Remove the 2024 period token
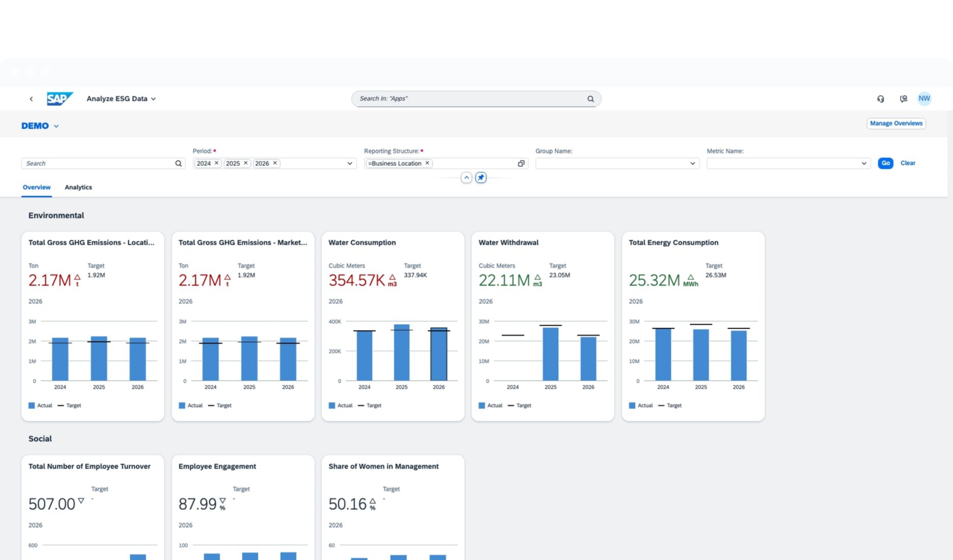This screenshot has height=560, width=953. click(x=216, y=163)
